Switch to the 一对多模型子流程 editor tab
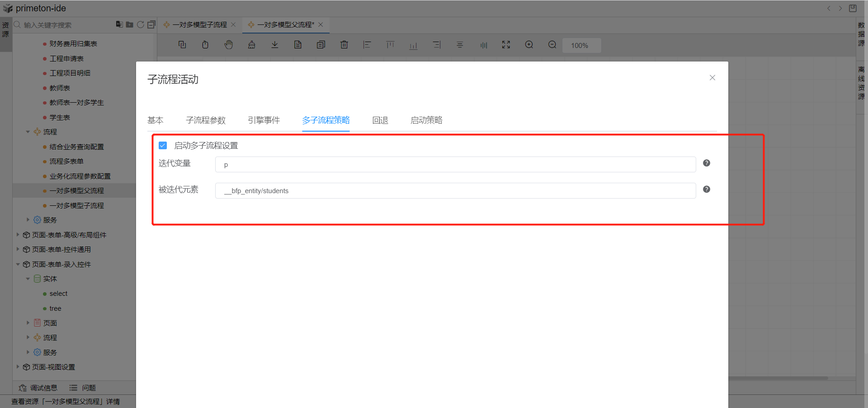 coord(199,25)
